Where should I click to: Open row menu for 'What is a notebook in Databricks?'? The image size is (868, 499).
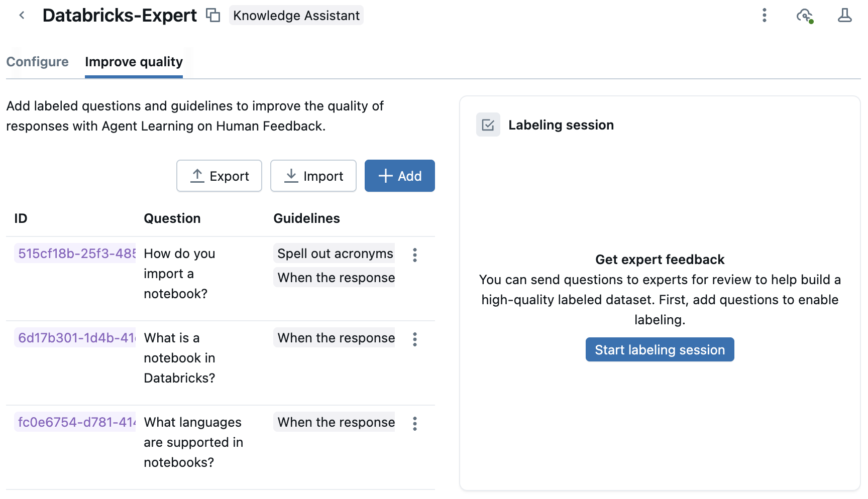415,340
